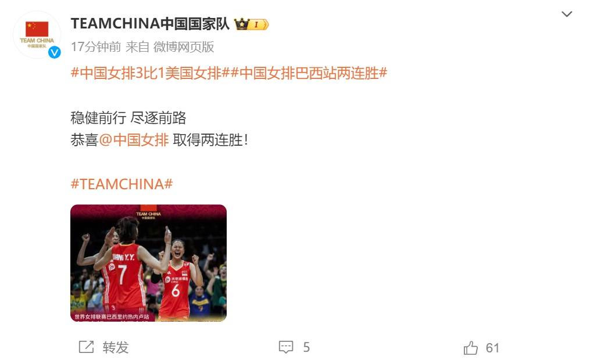Open the post options chevron menu
The height and width of the screenshot is (364, 590).
(567, 15)
